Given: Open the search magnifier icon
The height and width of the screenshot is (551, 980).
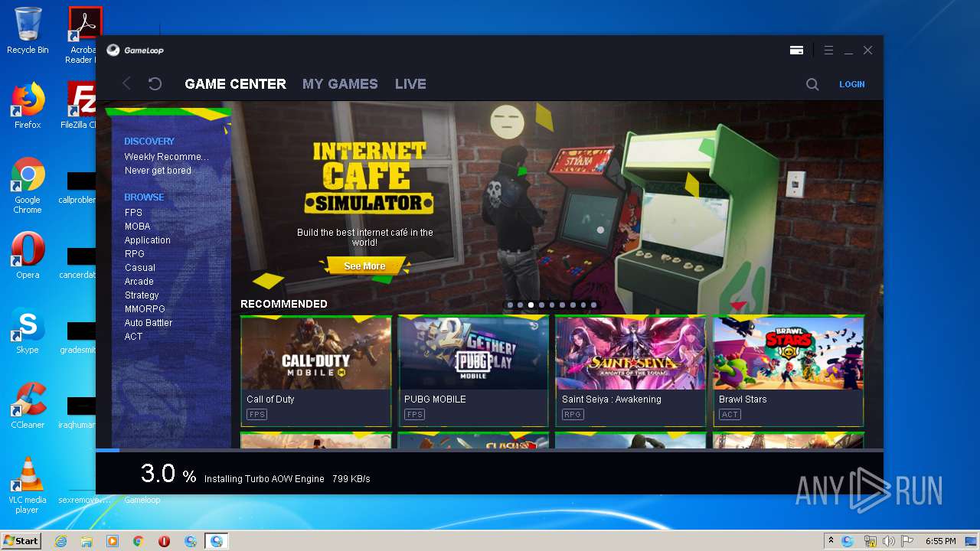Looking at the screenshot, I should [x=812, y=84].
